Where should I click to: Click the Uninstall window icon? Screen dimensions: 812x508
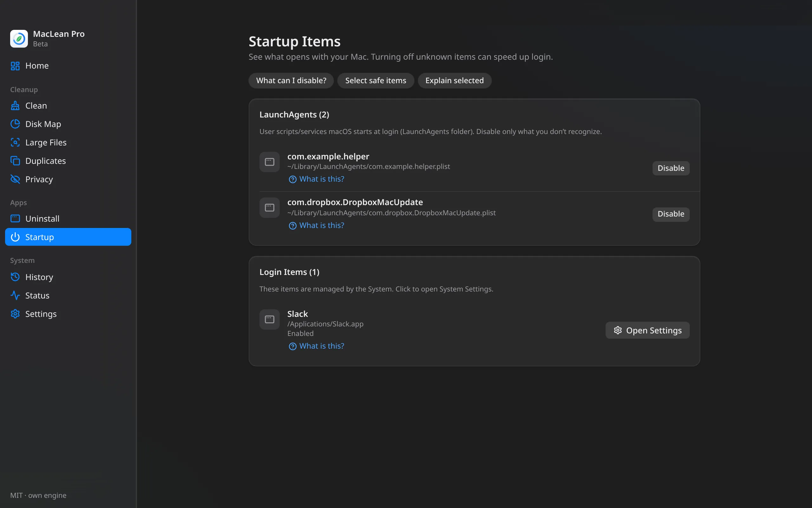pyautogui.click(x=15, y=219)
